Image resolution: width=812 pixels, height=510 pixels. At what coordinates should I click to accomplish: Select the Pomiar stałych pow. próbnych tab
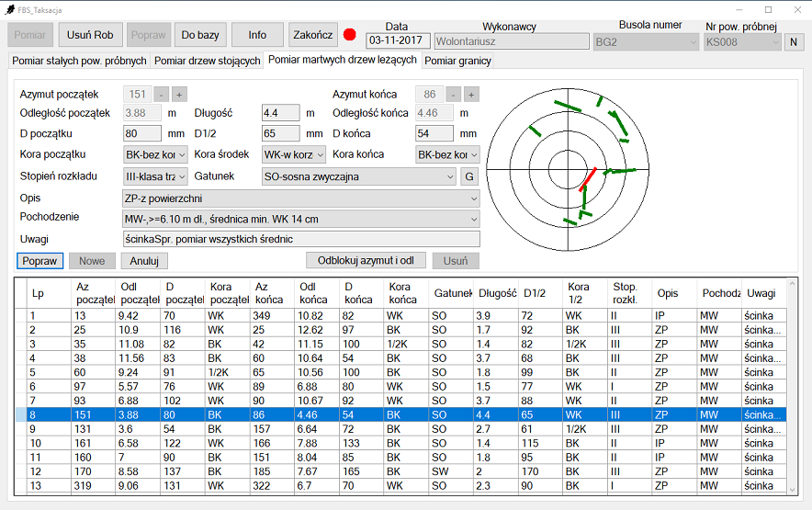pyautogui.click(x=79, y=61)
